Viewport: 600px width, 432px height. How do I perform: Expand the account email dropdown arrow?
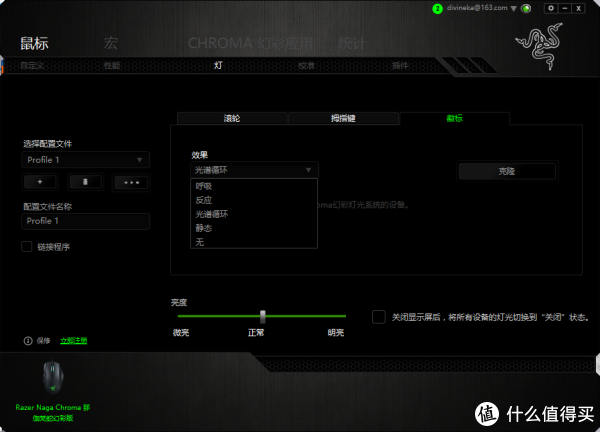coord(514,8)
